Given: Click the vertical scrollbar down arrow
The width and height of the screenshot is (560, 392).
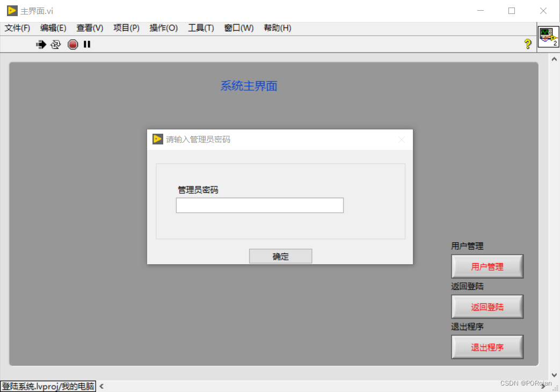Looking at the screenshot, I should tap(554, 375).
